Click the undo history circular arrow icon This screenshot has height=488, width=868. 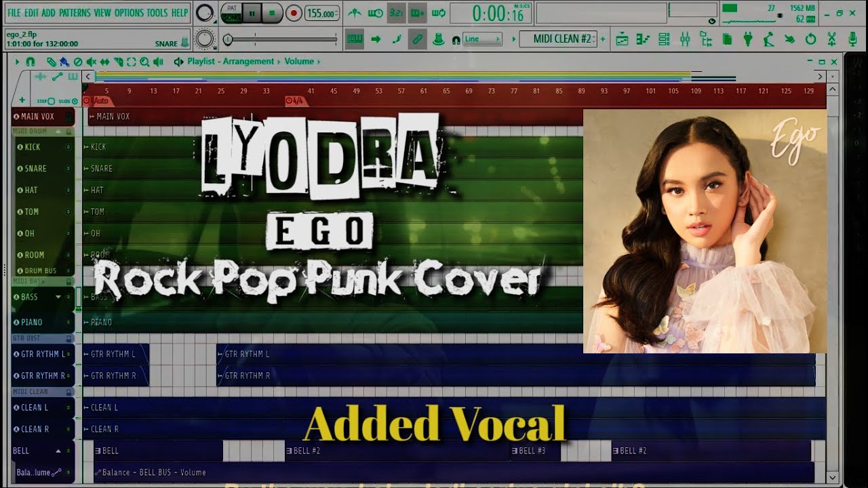pyautogui.click(x=810, y=39)
